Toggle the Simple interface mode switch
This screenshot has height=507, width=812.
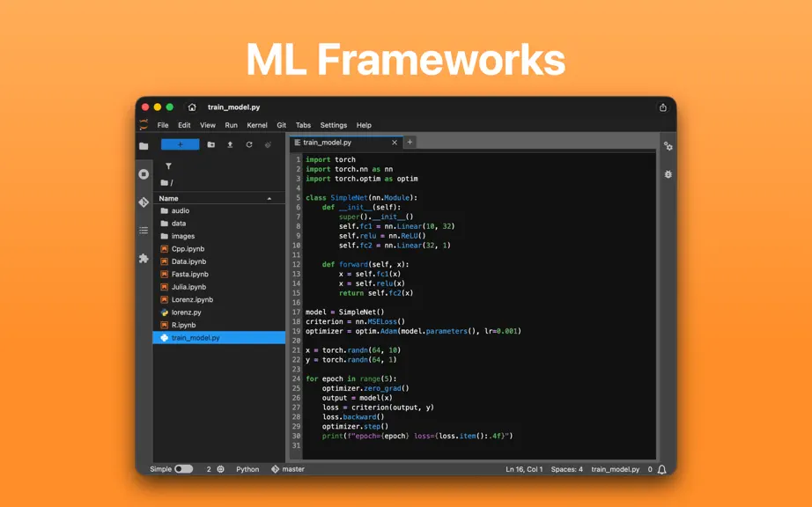point(183,469)
